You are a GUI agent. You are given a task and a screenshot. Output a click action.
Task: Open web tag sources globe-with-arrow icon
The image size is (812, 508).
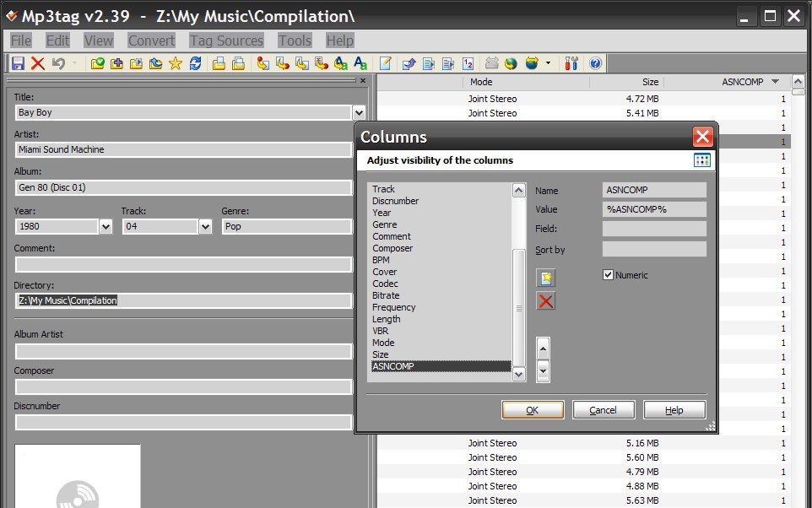coord(532,63)
